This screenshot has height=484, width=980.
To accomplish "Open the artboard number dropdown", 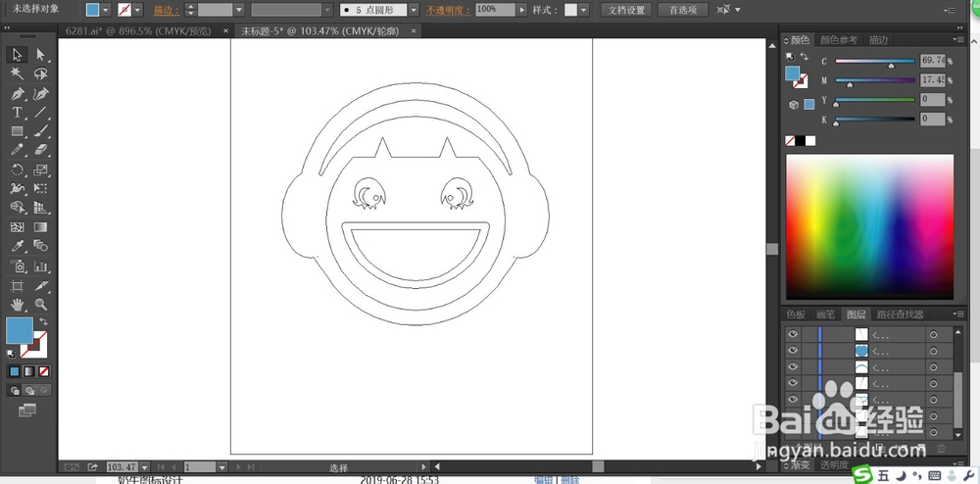I will click(x=221, y=467).
